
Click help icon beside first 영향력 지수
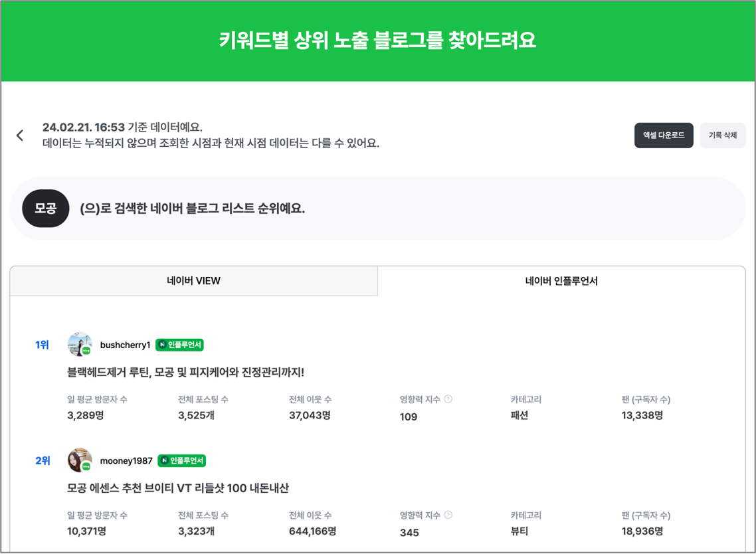[448, 399]
